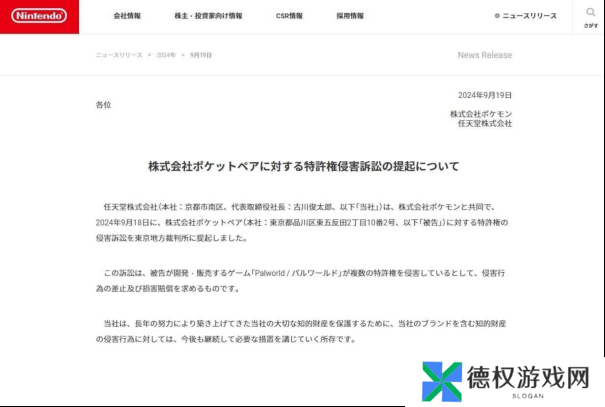Click the Nintendo logo
The width and height of the screenshot is (605, 407).
(39, 16)
